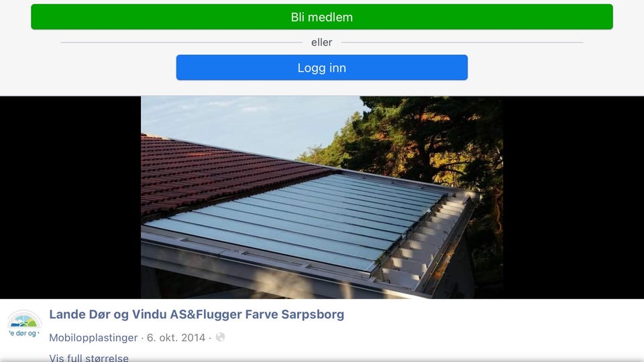Open the Lande Dør og Vindu profile logo
The height and width of the screenshot is (362, 644).
click(x=24, y=324)
